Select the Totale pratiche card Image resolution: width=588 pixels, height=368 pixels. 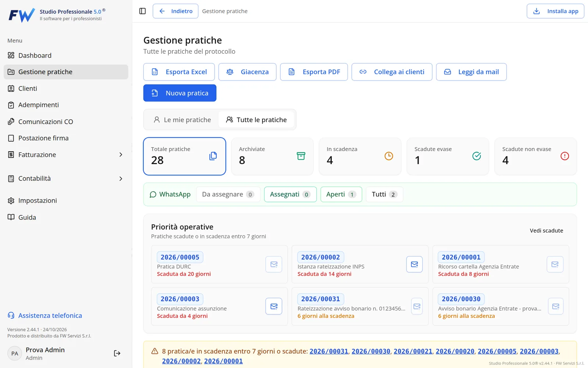(184, 156)
